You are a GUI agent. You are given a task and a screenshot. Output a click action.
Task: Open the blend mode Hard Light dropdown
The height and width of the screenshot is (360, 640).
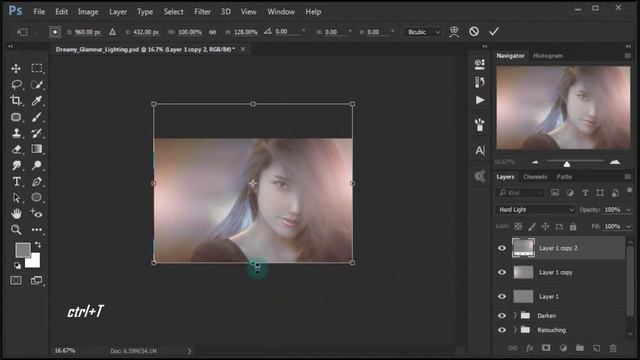click(536, 210)
